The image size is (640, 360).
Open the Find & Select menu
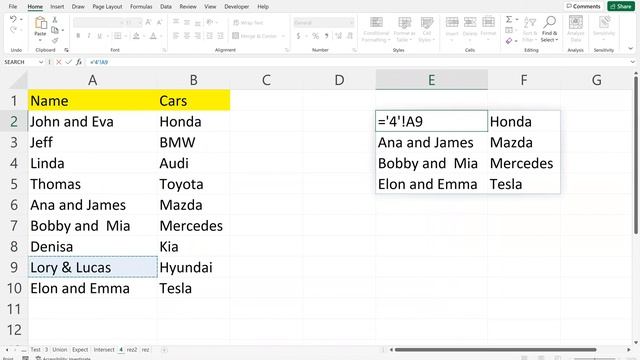[x=549, y=29]
